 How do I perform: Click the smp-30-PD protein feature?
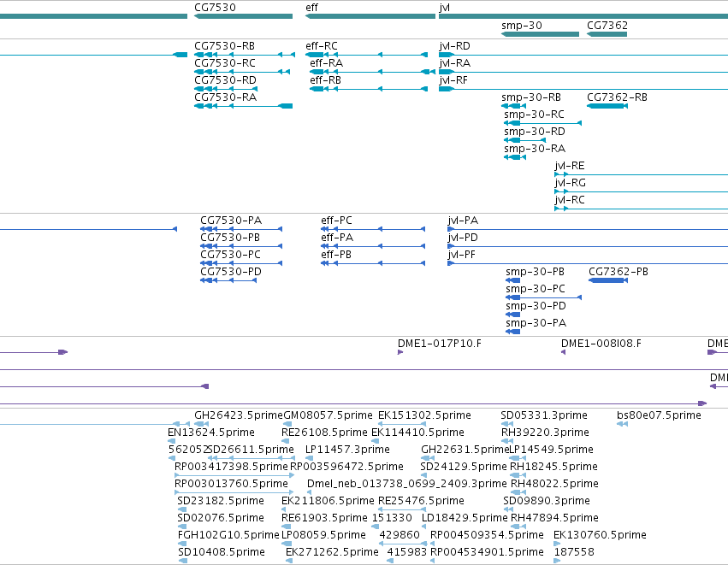[x=512, y=315]
